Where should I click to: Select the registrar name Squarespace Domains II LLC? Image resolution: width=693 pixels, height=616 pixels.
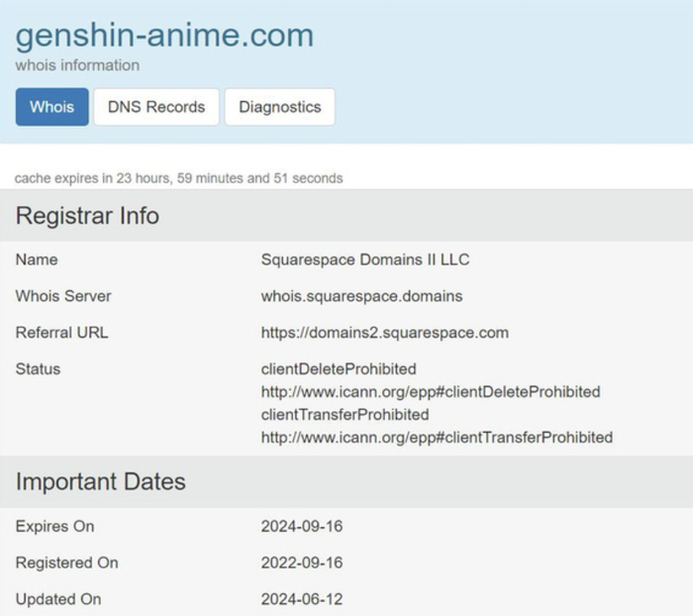coord(365,259)
